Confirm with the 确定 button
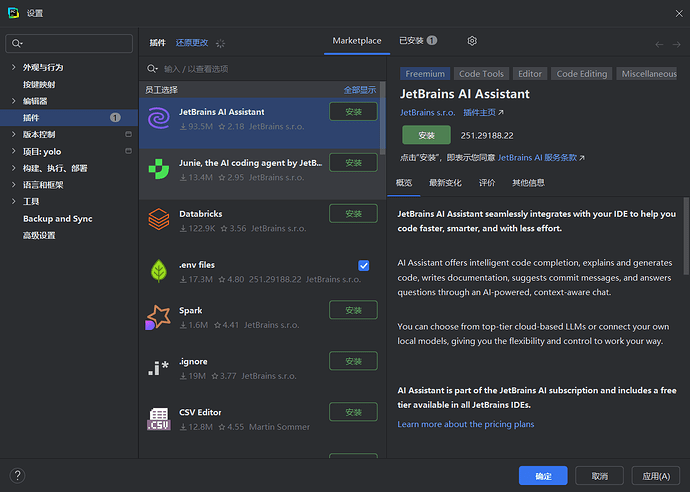This screenshot has height=492, width=690. coord(543,476)
